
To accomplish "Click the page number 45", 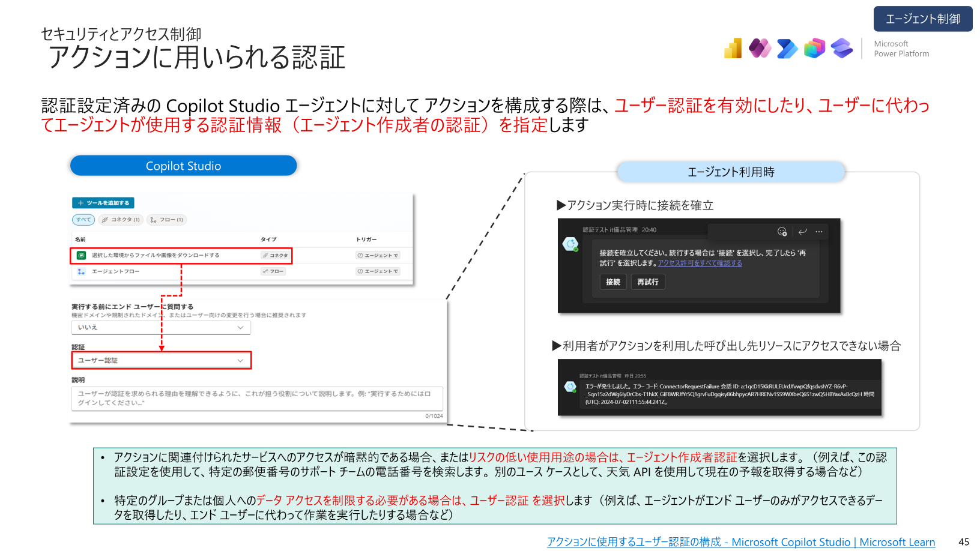I will (964, 541).
